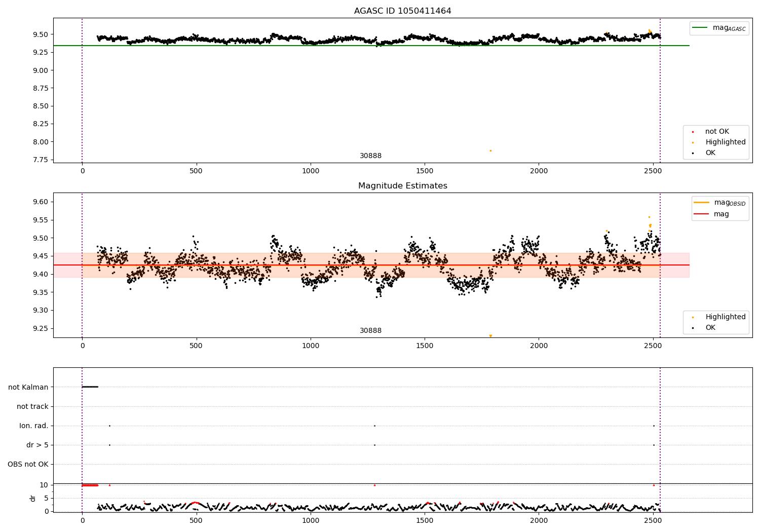The height and width of the screenshot is (532, 760).
Task: Click the orange outlier point near 7.87 in top plot
Action: click(490, 150)
